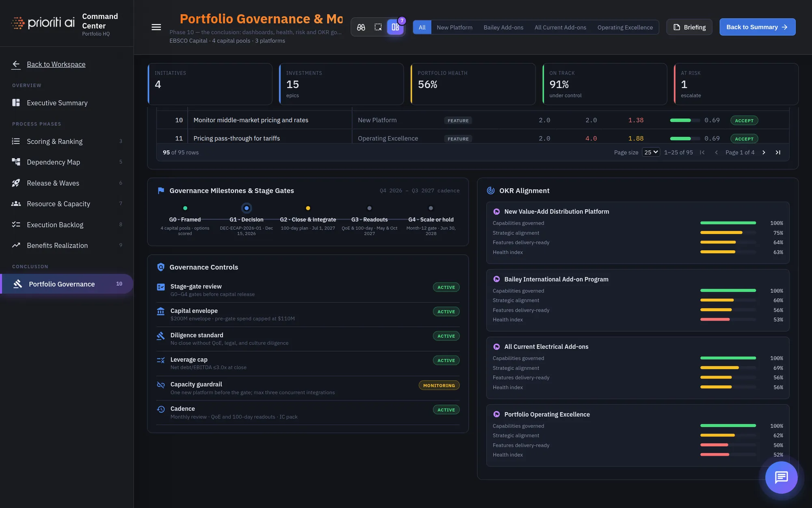Click the Capacity guardrail link-off icon

coord(161,385)
